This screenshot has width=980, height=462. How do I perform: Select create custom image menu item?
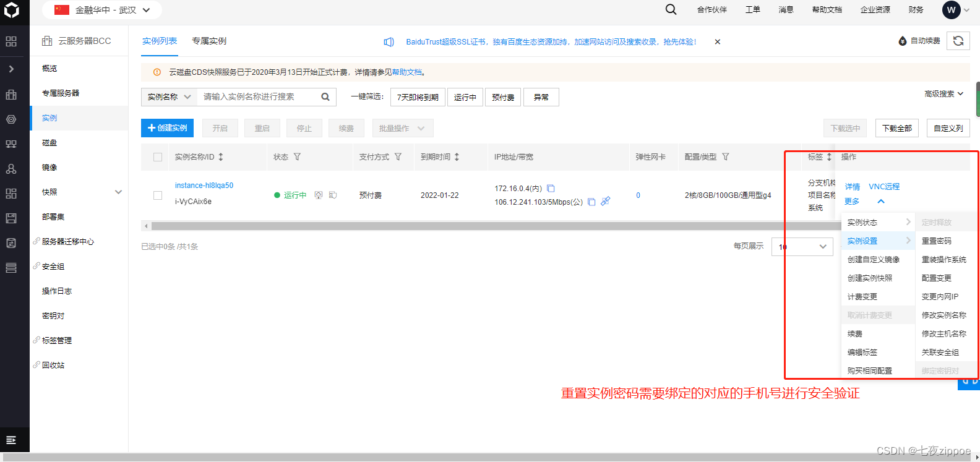pyautogui.click(x=874, y=260)
